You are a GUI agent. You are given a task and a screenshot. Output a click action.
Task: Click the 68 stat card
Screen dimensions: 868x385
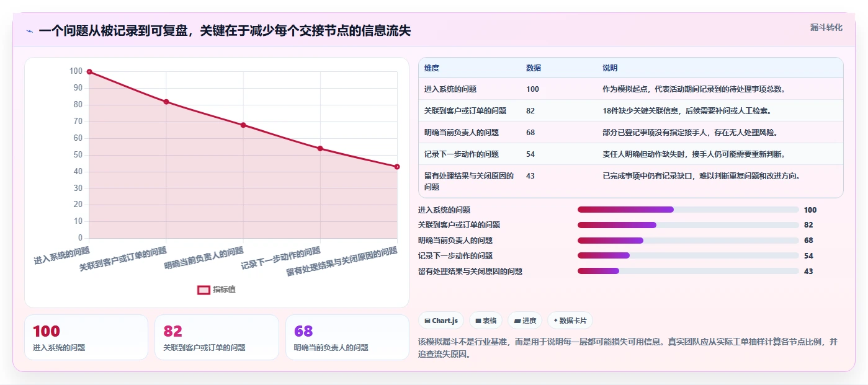pyautogui.click(x=347, y=337)
